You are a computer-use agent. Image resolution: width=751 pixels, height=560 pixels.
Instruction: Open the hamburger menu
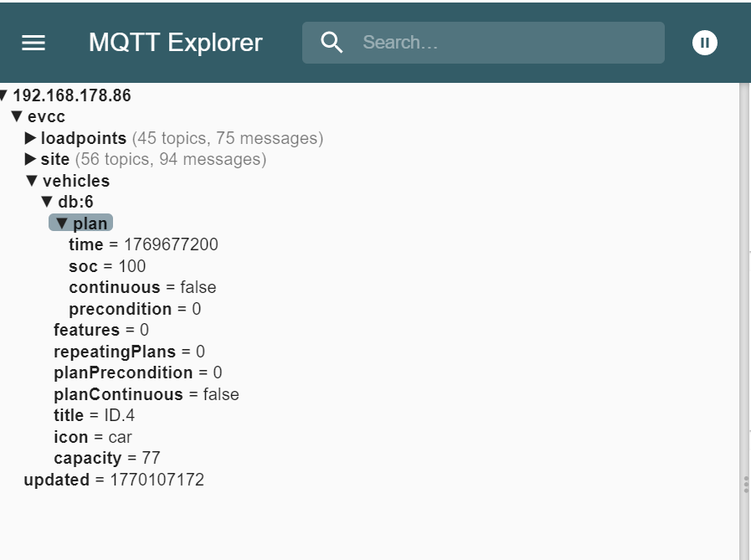coord(33,43)
